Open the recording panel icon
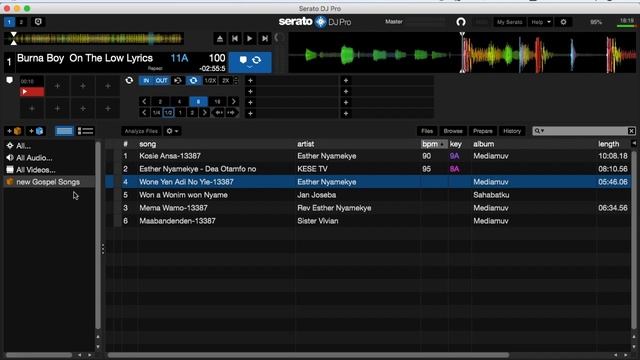This screenshot has height=360, width=640. [x=38, y=22]
